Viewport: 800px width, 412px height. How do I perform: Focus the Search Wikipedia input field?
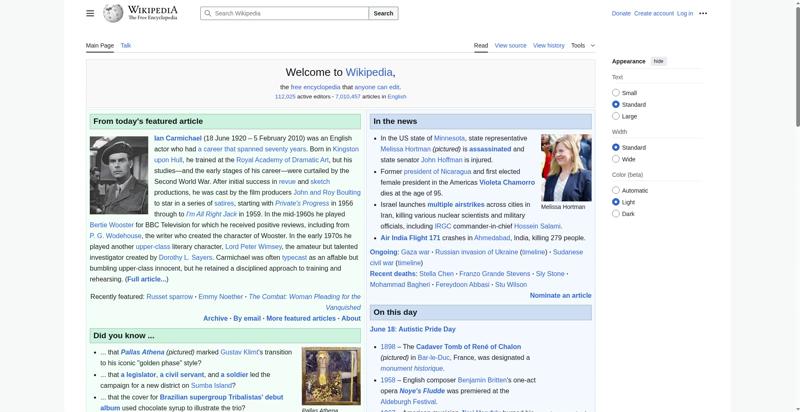click(284, 13)
